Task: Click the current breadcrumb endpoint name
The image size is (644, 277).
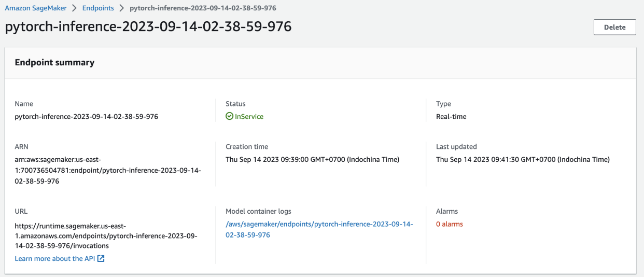Action: [x=203, y=8]
